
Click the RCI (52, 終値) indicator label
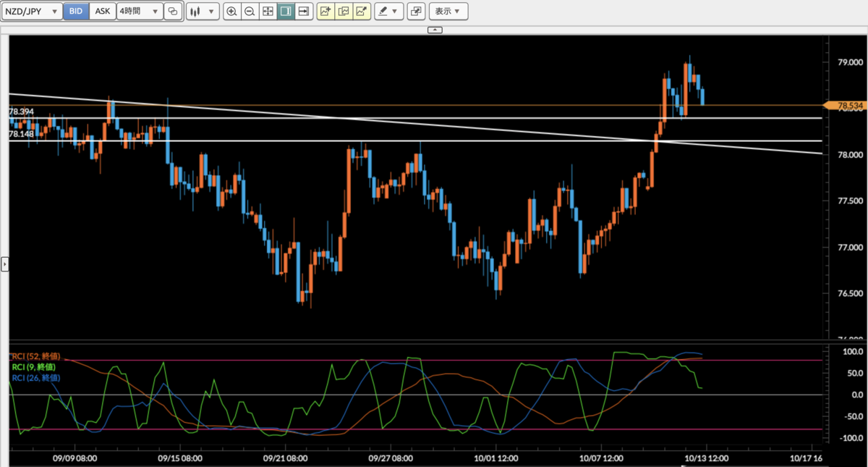[35, 357]
